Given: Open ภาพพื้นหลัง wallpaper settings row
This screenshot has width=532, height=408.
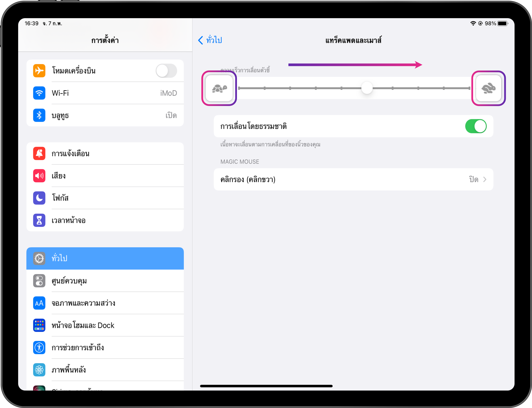Looking at the screenshot, I should tap(105, 370).
